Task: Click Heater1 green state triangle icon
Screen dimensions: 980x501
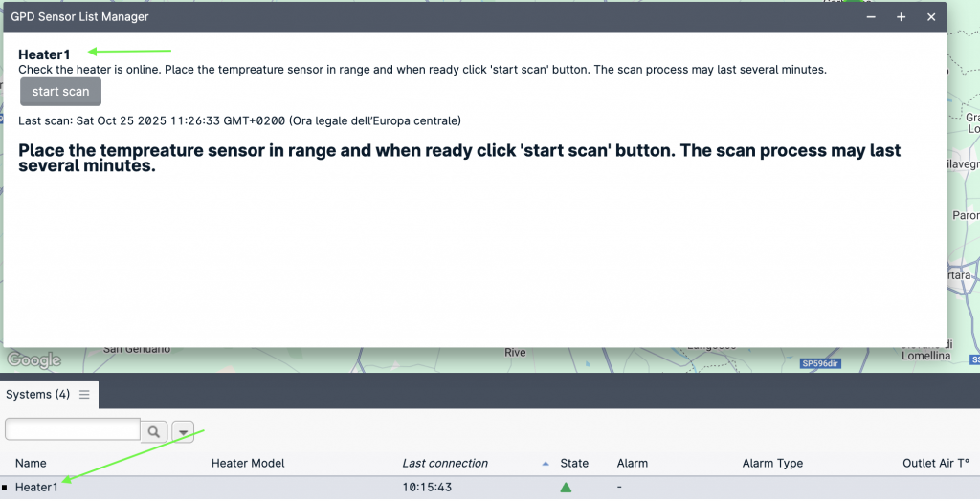Action: 566,488
